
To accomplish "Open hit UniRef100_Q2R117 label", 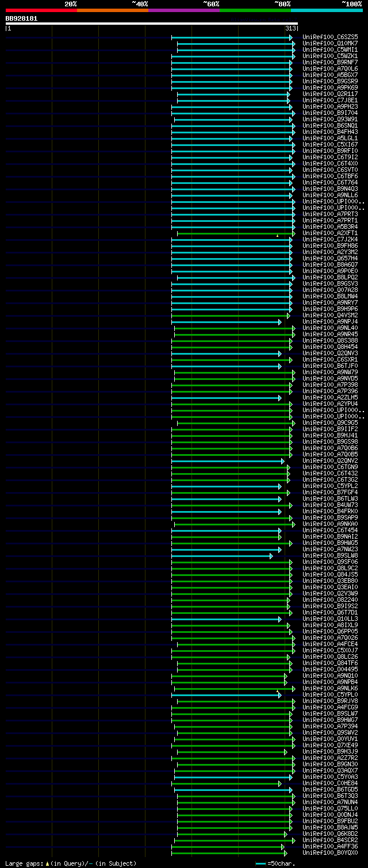I will pos(330,94).
